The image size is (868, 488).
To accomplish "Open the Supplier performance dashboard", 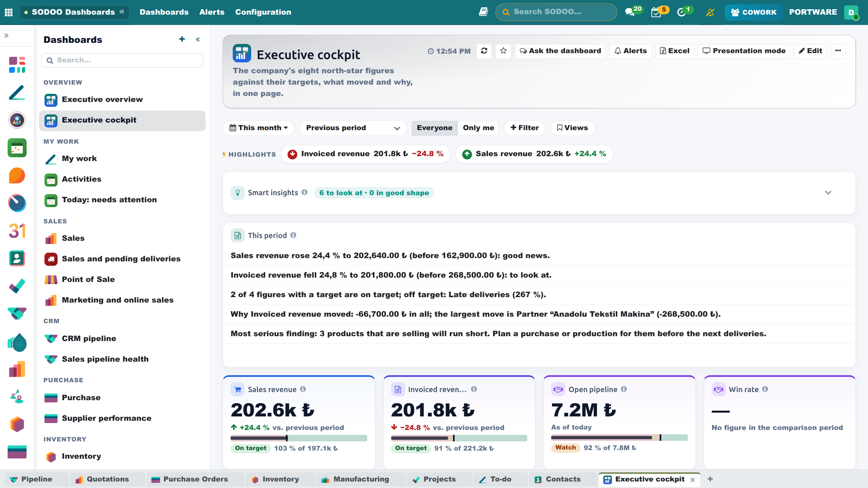I will click(x=122, y=418).
